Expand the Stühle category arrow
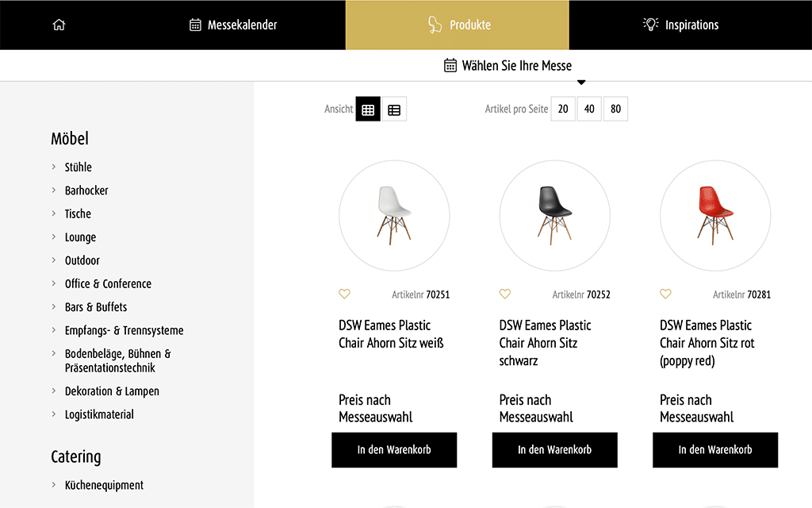The image size is (812, 508). 54,167
